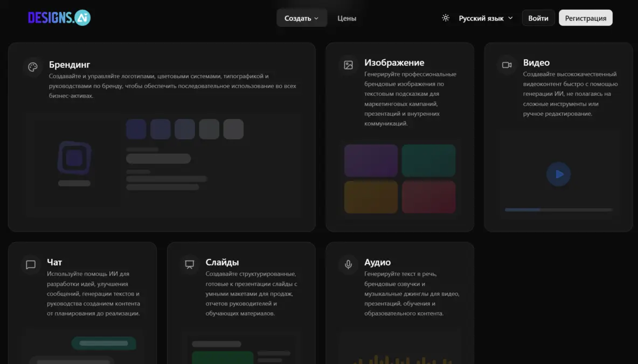
Task: Click the Chat speech bubble icon
Action: pyautogui.click(x=31, y=265)
